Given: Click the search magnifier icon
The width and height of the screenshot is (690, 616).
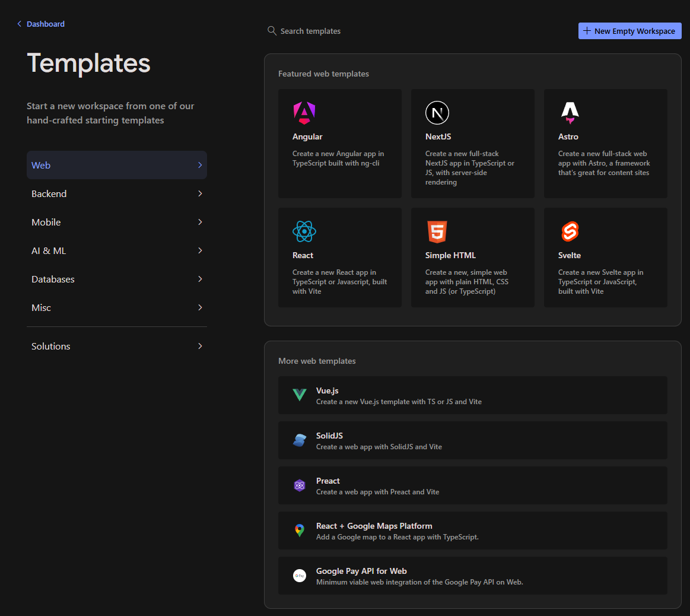Looking at the screenshot, I should pos(272,31).
